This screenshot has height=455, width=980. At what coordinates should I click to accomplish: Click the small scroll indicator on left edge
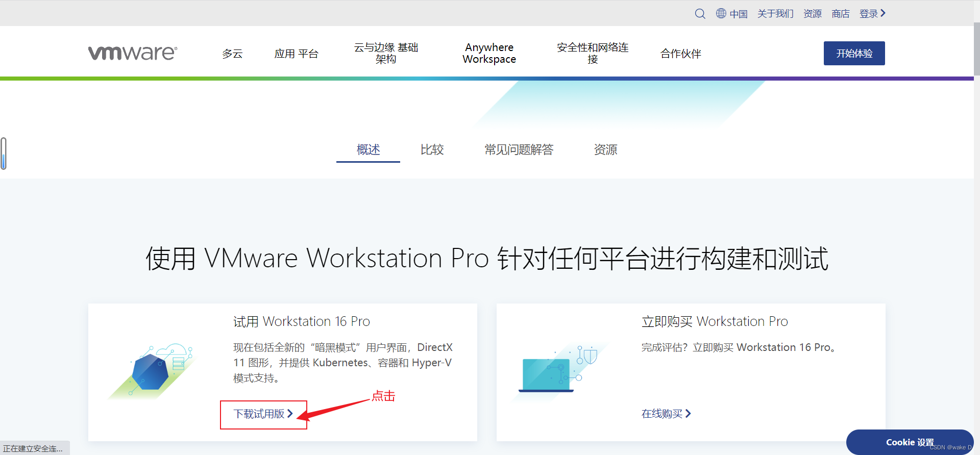(x=4, y=153)
